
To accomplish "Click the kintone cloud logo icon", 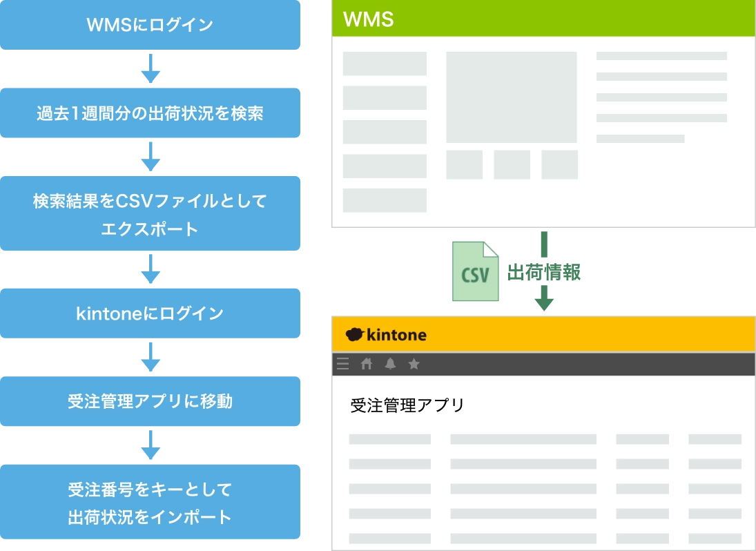I will click(x=355, y=334).
